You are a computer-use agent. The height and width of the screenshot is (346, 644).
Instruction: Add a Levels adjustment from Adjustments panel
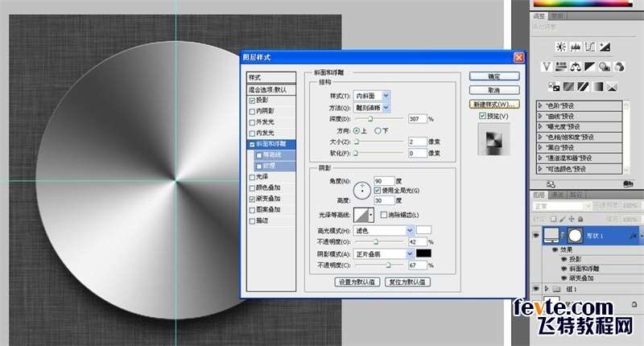(576, 47)
